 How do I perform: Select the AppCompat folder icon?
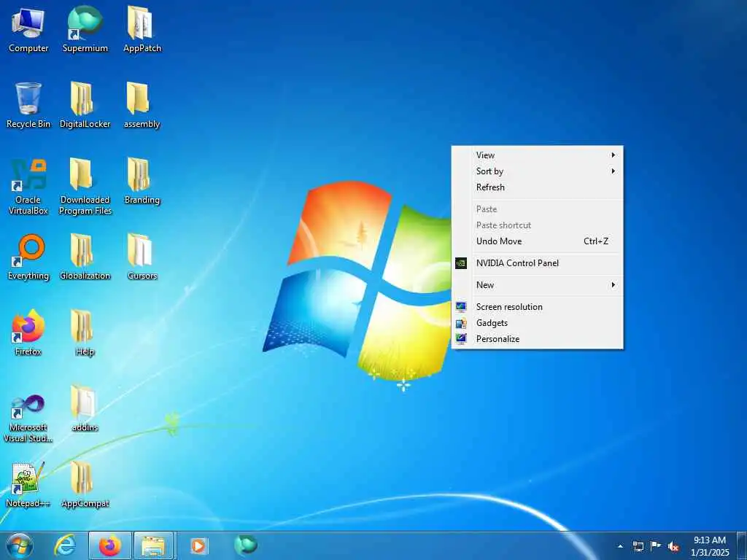tap(85, 485)
